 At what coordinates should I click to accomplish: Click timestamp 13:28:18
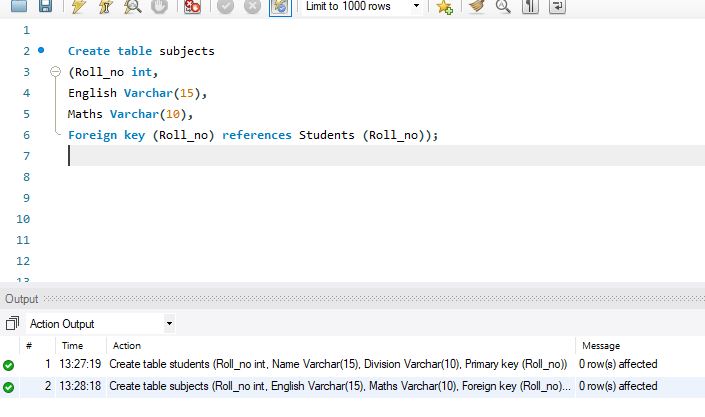tap(80, 386)
